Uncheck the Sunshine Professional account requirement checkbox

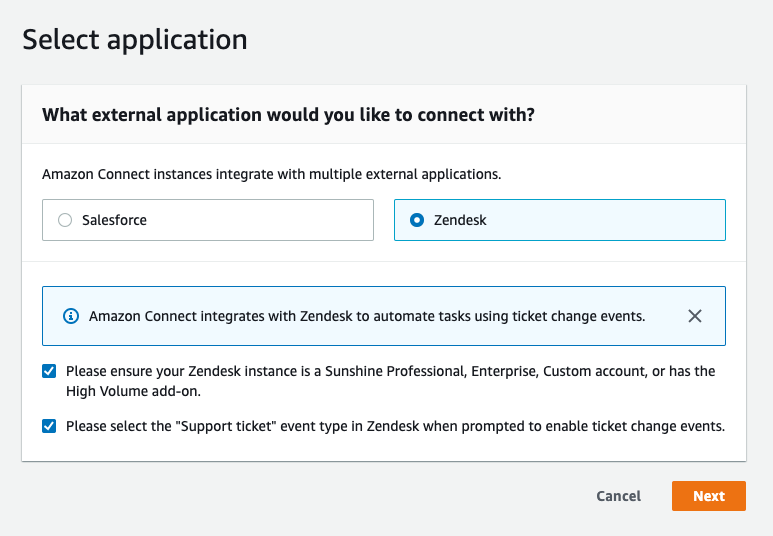[x=49, y=371]
